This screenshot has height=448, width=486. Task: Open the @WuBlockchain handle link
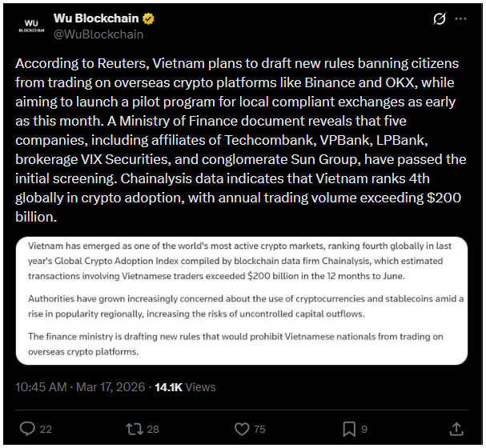[98, 34]
